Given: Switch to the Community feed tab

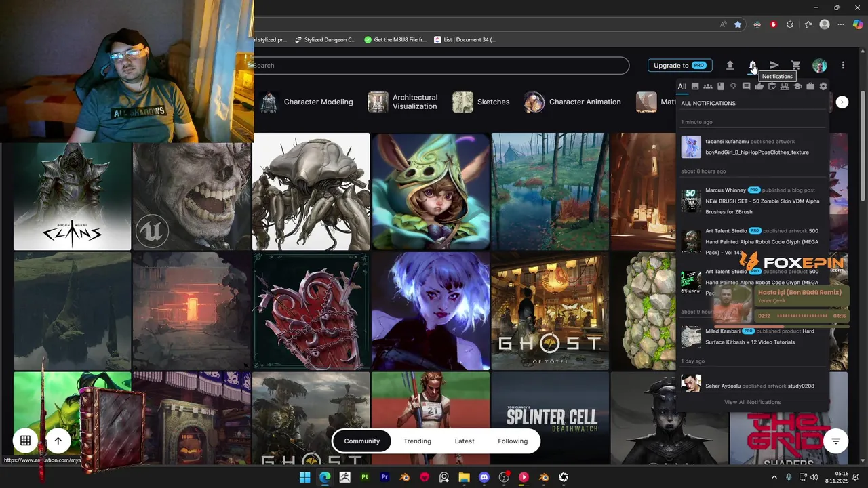Looking at the screenshot, I should (x=361, y=441).
